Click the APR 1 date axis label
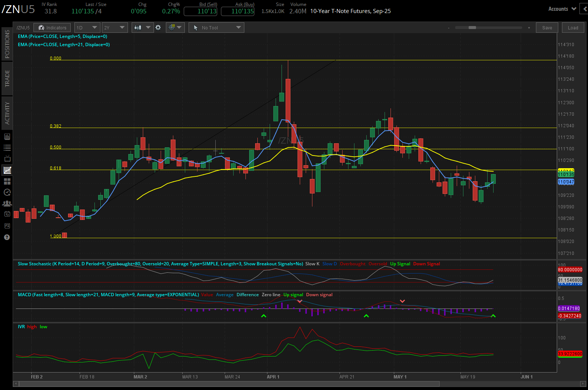 273,377
